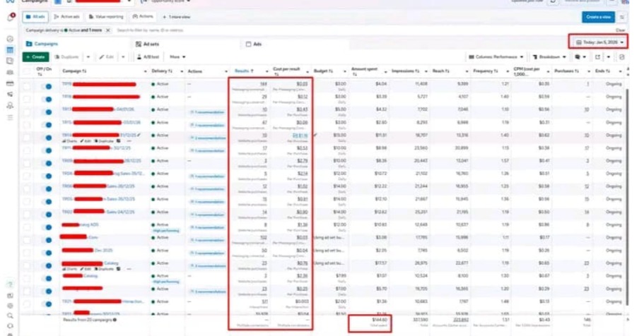Click the notifications icon in left sidebar
The height and width of the screenshot is (336, 644).
point(12,16)
